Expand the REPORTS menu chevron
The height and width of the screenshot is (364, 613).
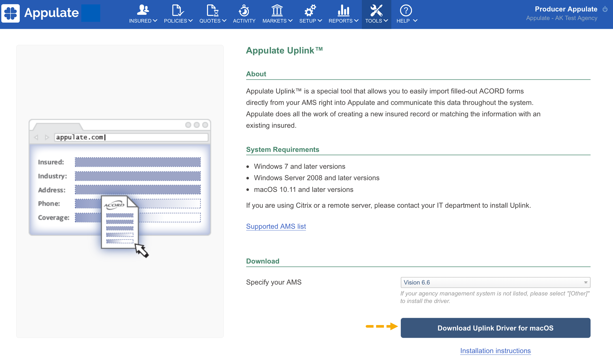[x=356, y=21]
